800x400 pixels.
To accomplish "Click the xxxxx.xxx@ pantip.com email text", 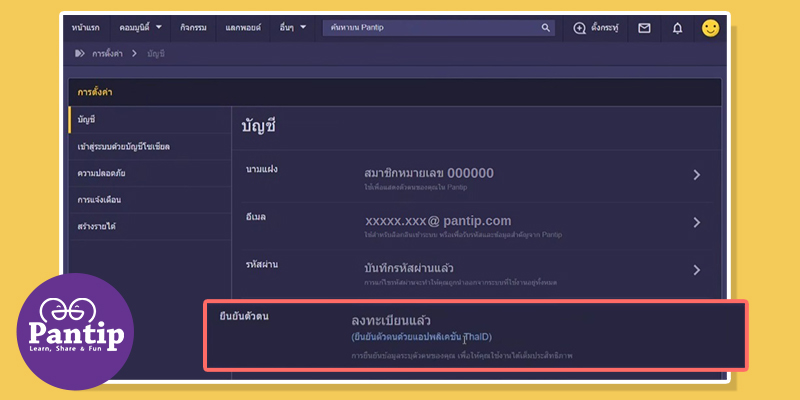I will pyautogui.click(x=438, y=221).
